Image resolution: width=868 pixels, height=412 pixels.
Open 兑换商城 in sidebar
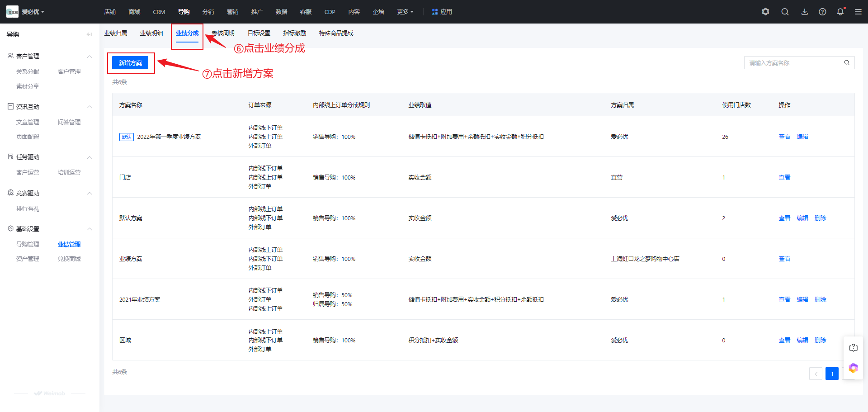tap(69, 259)
